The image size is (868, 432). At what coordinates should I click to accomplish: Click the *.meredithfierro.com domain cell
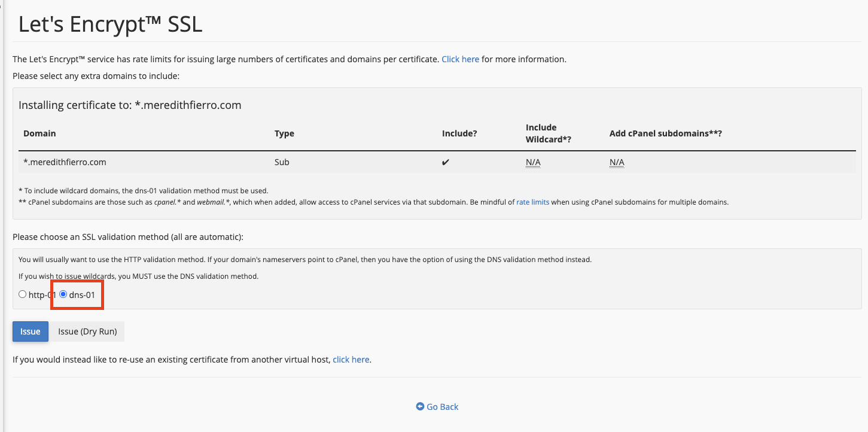[65, 162]
